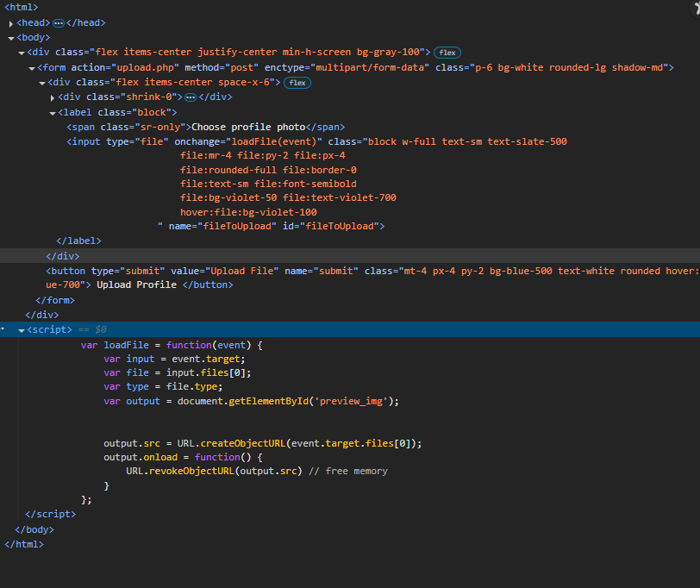700x588 pixels.
Task: Select the closing label tag
Action: tap(78, 241)
